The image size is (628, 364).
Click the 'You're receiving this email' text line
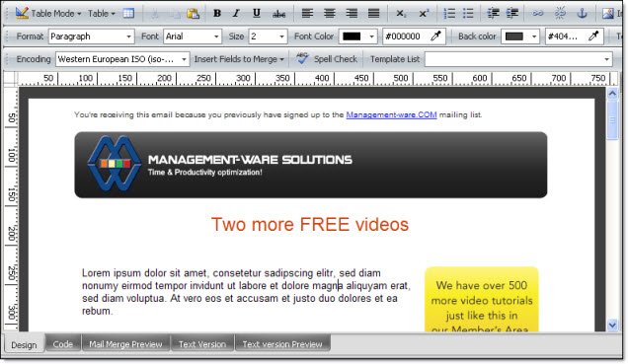(277, 114)
